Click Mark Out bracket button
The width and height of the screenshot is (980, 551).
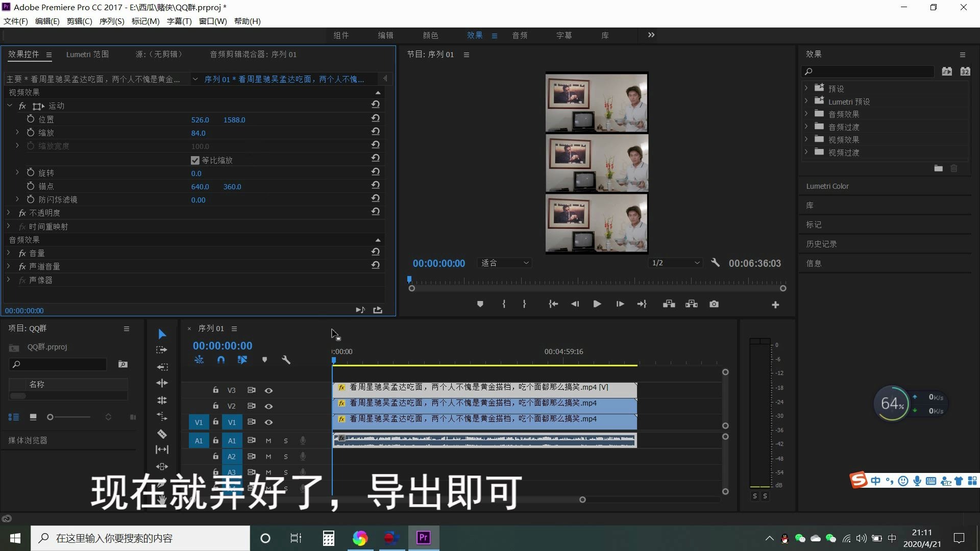(x=524, y=304)
